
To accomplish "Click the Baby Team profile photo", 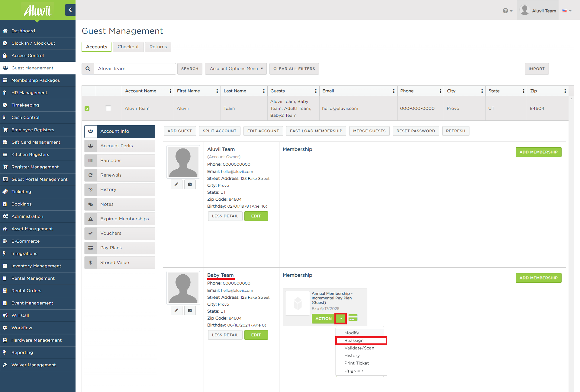I will point(183,288).
